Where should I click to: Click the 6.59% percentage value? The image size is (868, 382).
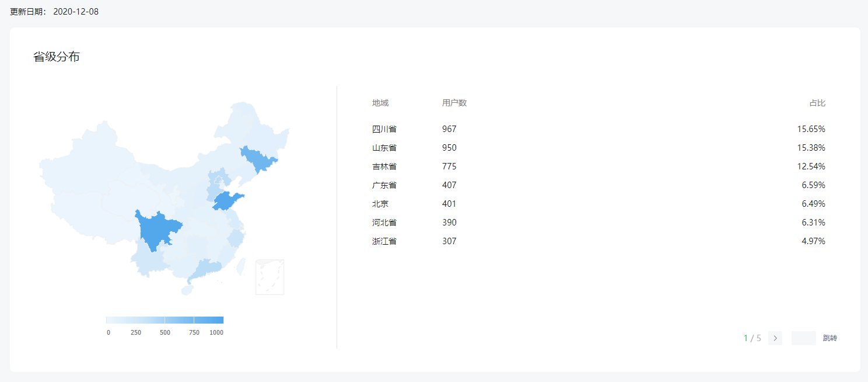[814, 185]
